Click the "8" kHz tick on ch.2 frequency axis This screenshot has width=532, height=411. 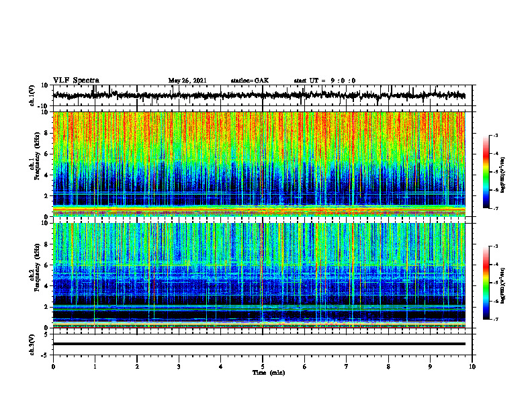pos(46,244)
